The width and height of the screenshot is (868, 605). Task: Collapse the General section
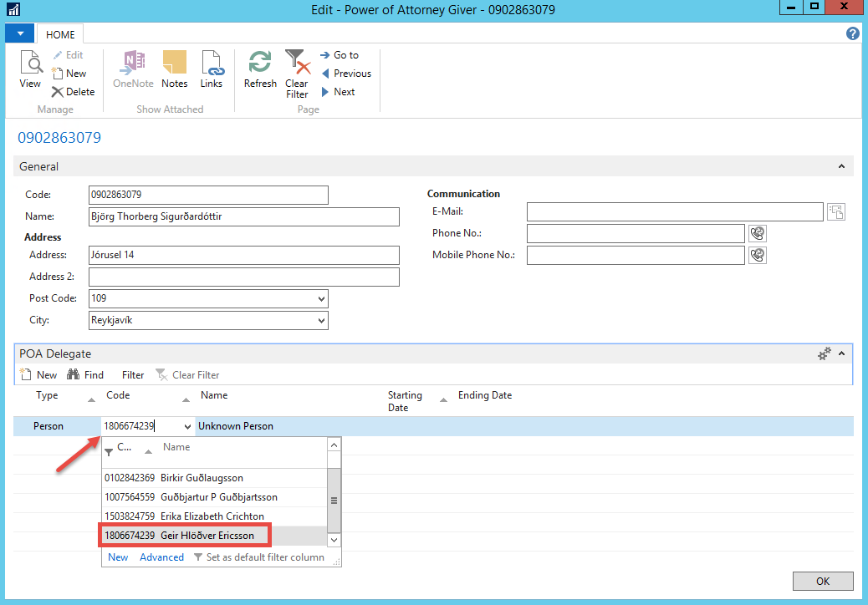[x=841, y=167]
